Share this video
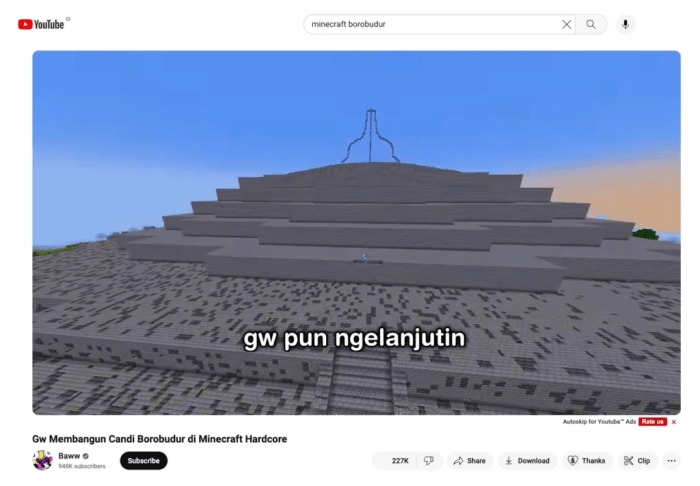The width and height of the screenshot is (700, 486). [470, 461]
